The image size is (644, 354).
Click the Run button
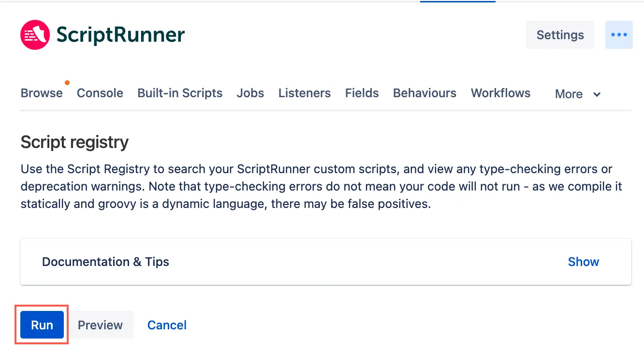pos(42,324)
